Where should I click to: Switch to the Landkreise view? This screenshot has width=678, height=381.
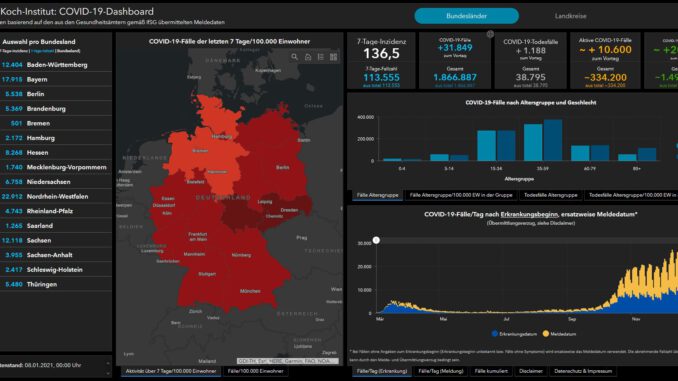coord(571,16)
